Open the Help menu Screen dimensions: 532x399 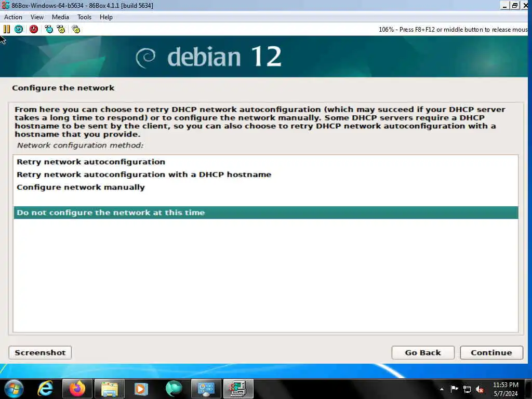[106, 17]
